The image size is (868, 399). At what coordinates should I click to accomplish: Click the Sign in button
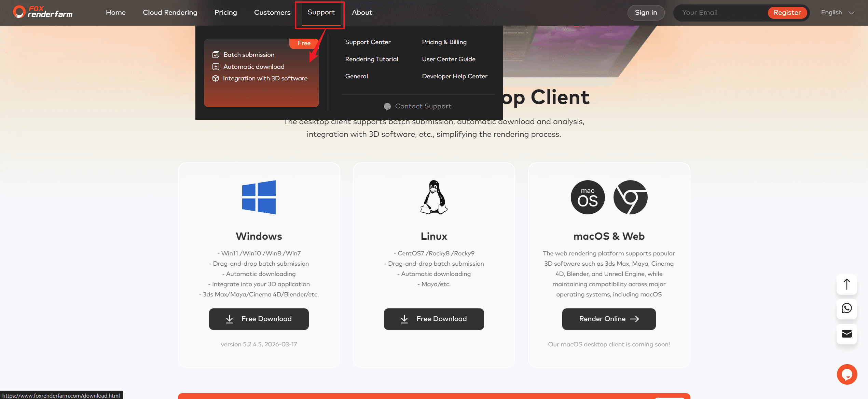(x=646, y=13)
